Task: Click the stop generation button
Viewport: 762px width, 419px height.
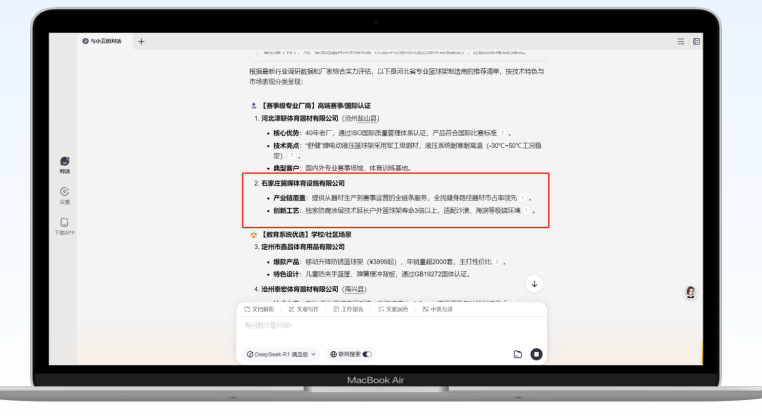Action: (x=536, y=354)
